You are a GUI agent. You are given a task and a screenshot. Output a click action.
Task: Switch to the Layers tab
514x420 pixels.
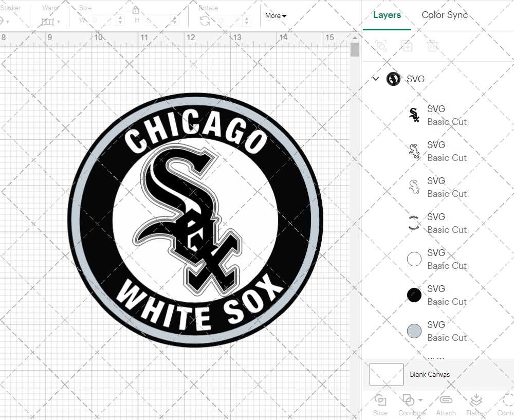point(387,15)
